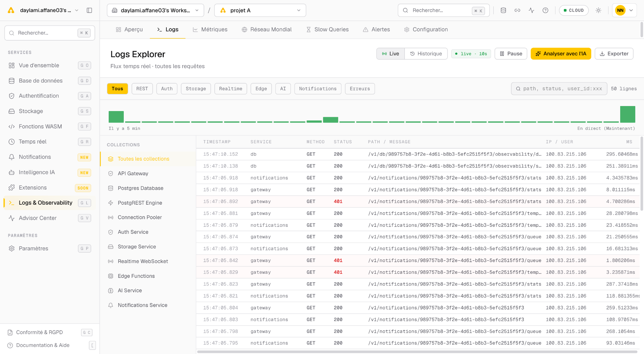644x354 pixels.
Task: Open Temps réel clock item
Action: pyautogui.click(x=50, y=142)
